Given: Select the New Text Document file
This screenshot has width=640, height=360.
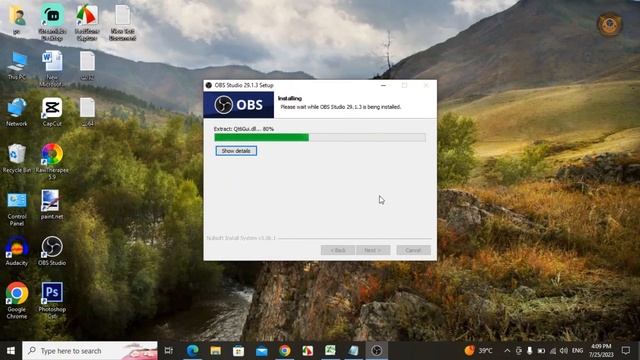Looking at the screenshot, I should [122, 22].
